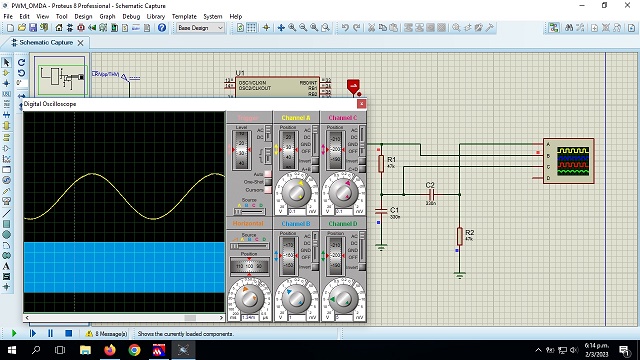Open the Template menu
This screenshot has height=360, width=640.
click(184, 16)
